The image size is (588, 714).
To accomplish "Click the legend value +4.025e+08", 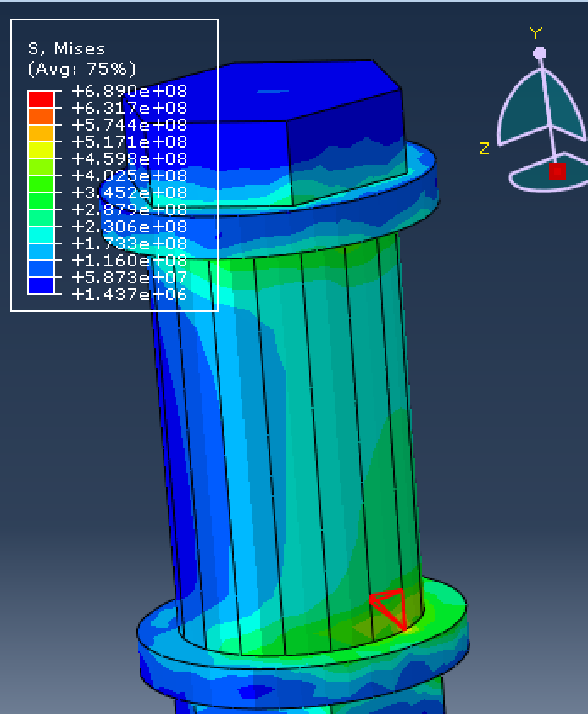I will click(130, 176).
